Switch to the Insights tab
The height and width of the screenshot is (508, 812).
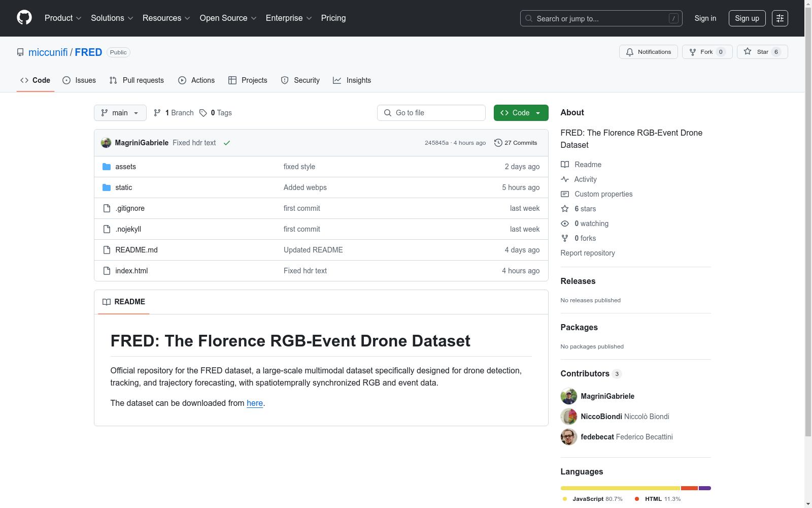(x=352, y=80)
